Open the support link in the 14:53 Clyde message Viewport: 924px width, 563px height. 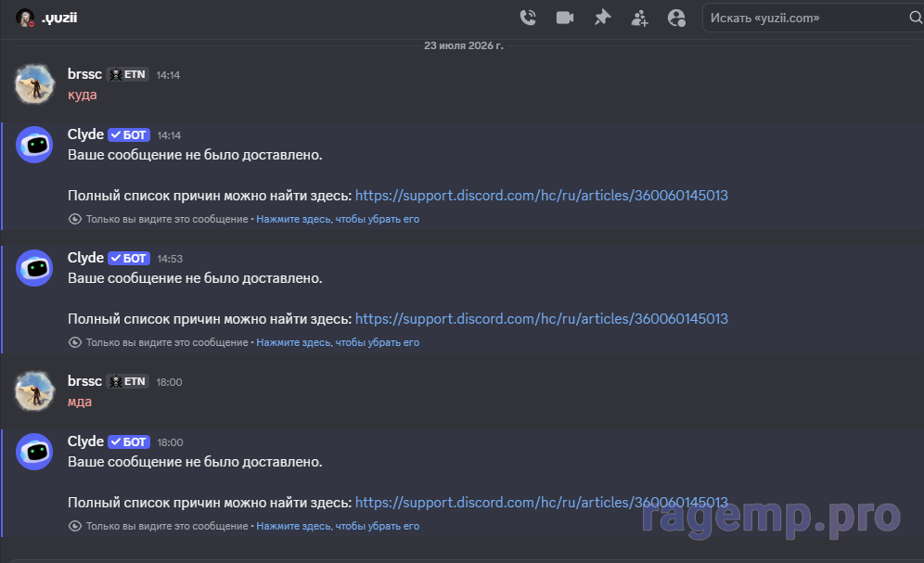pos(542,319)
